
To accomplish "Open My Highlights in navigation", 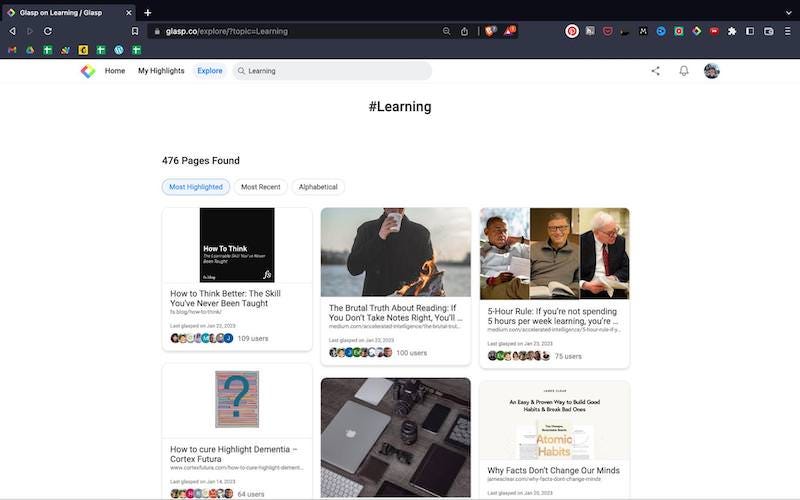I will [161, 71].
